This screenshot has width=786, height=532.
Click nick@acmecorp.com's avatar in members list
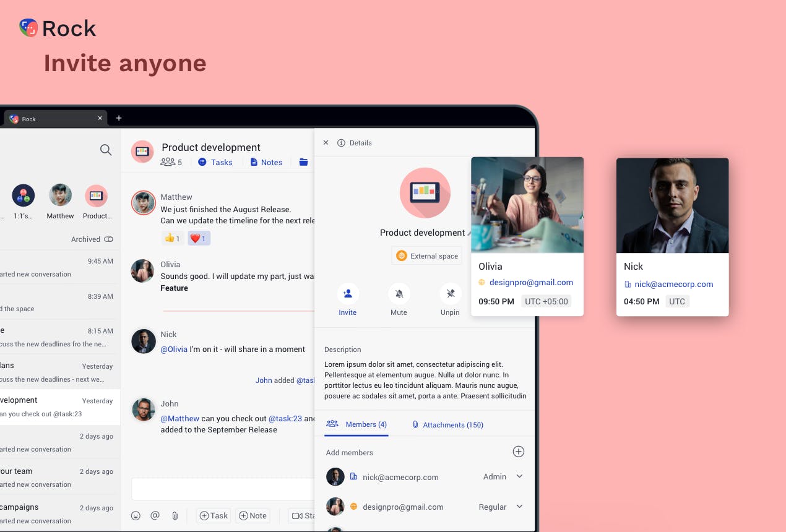(335, 477)
